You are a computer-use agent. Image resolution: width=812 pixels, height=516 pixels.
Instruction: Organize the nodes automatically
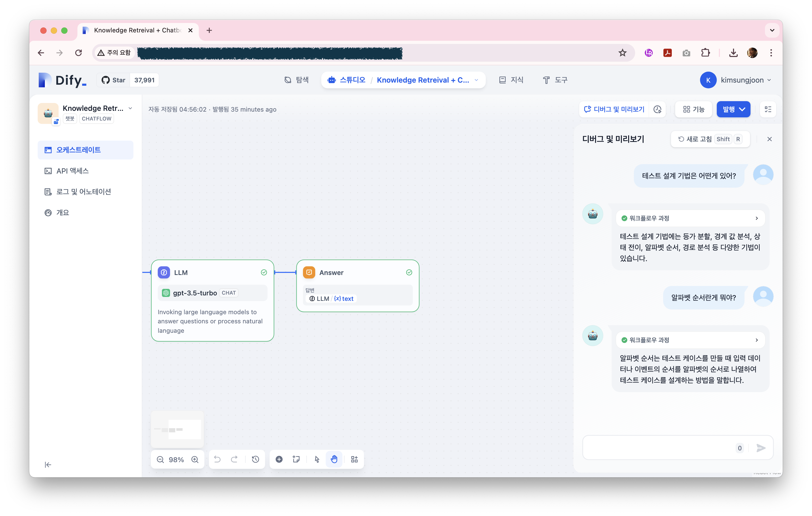[x=354, y=459]
